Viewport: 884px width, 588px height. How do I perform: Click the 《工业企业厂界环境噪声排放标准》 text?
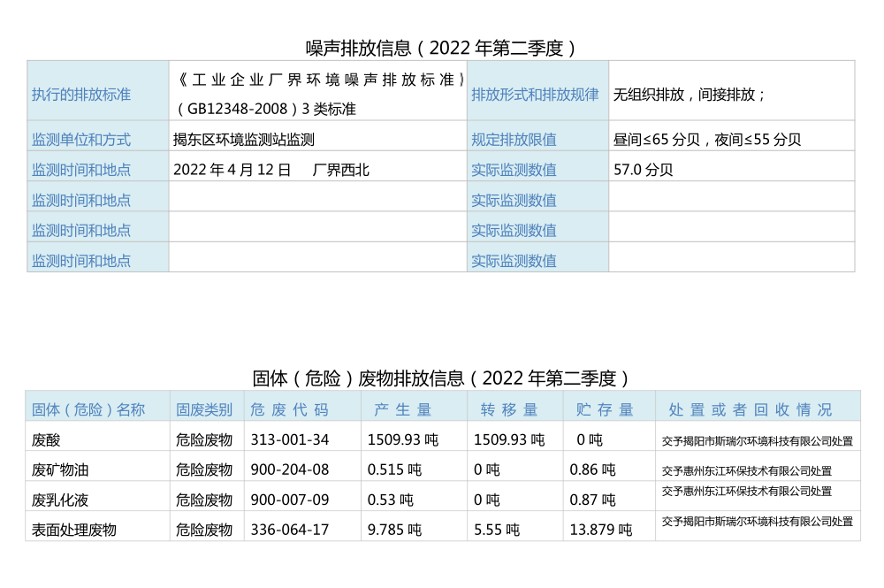(320, 80)
